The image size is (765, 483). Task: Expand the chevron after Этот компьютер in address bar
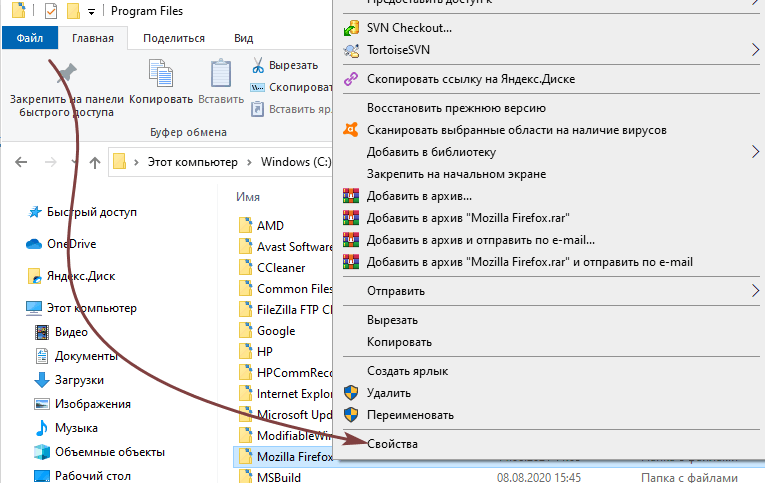[x=249, y=162]
